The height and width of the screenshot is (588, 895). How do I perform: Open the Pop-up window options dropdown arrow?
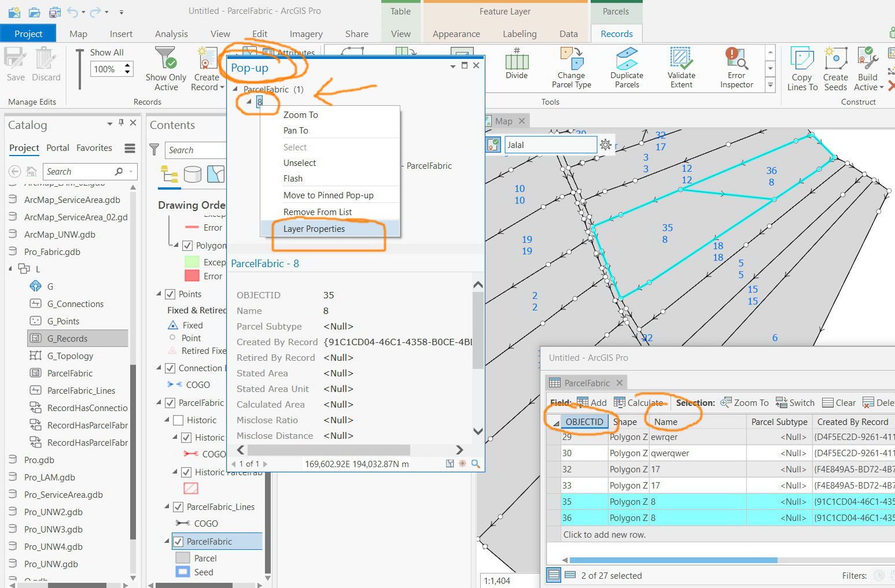click(x=453, y=66)
